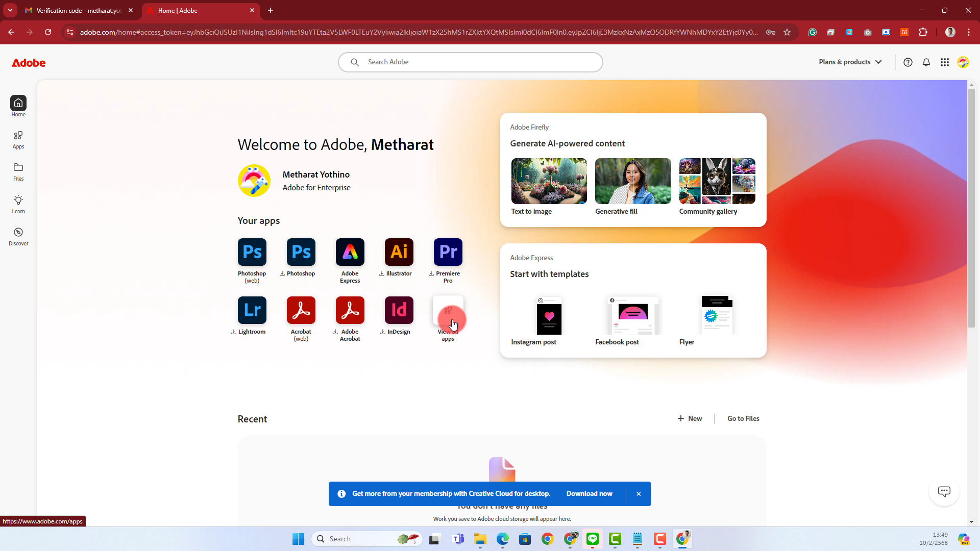Reload the Adobe page
This screenshot has width=980, height=551.
click(x=48, y=32)
